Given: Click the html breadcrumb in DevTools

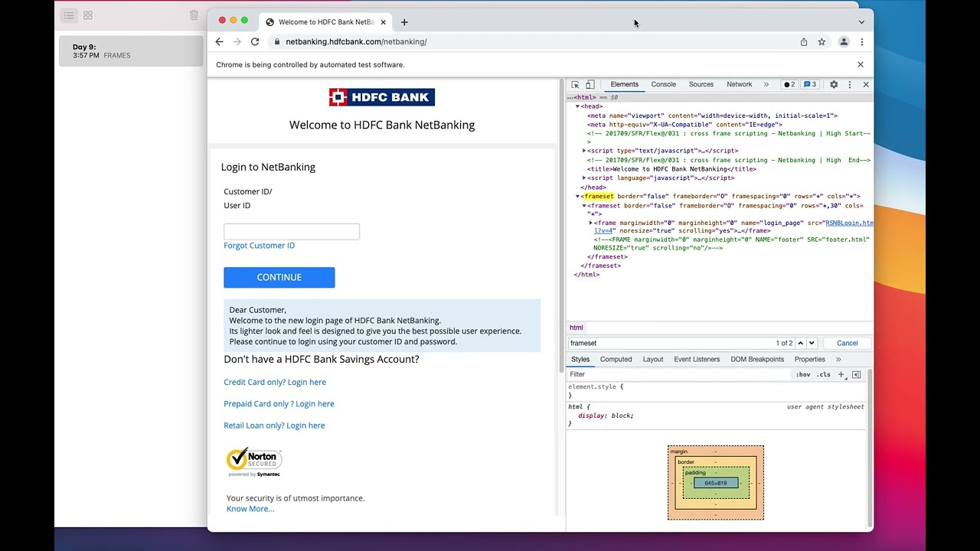Looking at the screenshot, I should 577,328.
